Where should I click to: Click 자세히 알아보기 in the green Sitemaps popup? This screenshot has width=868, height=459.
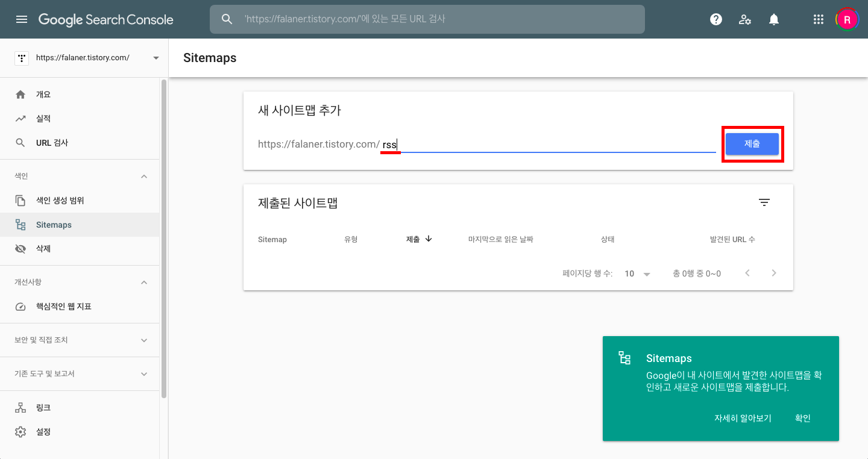point(742,418)
